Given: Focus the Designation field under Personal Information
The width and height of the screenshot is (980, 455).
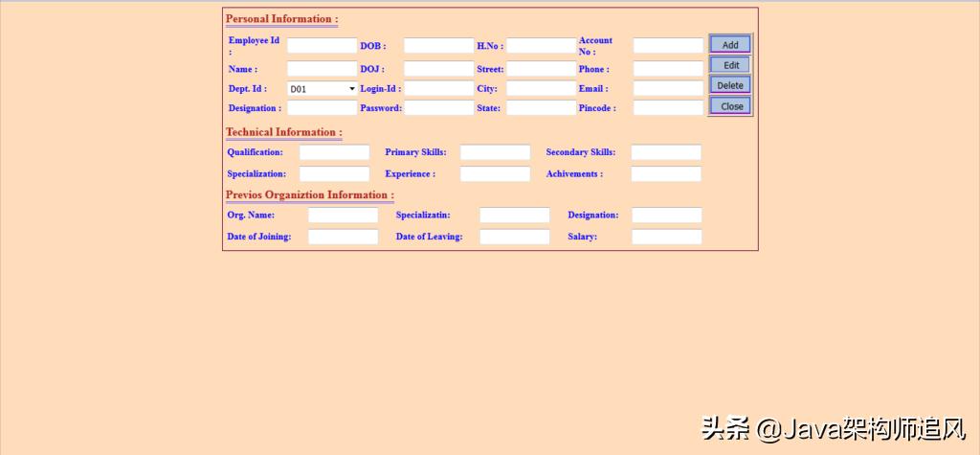Looking at the screenshot, I should pyautogui.click(x=322, y=107).
